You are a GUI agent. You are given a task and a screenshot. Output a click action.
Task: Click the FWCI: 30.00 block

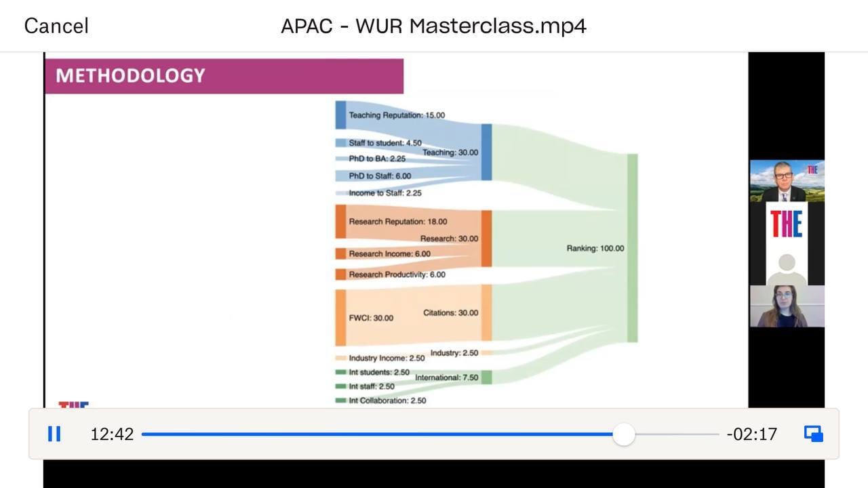[340, 317]
